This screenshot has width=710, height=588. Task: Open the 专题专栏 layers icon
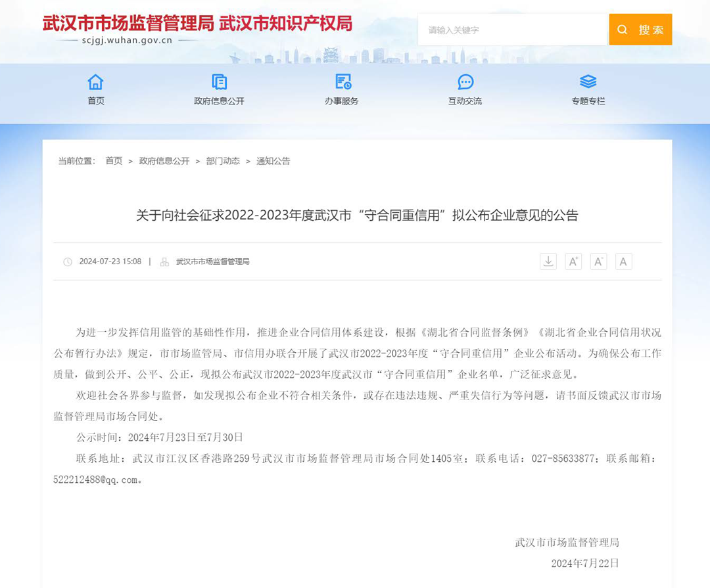(x=588, y=82)
